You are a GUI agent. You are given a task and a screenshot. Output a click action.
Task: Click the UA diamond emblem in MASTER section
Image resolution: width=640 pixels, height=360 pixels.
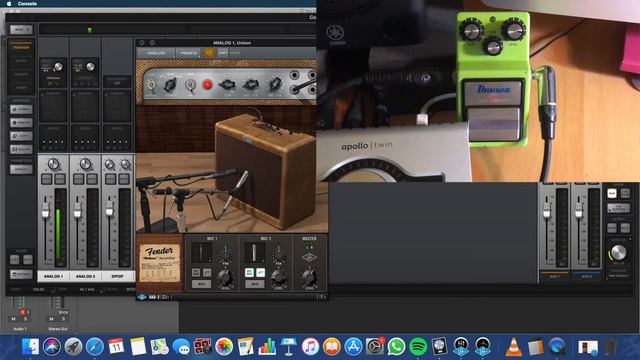[309, 257]
